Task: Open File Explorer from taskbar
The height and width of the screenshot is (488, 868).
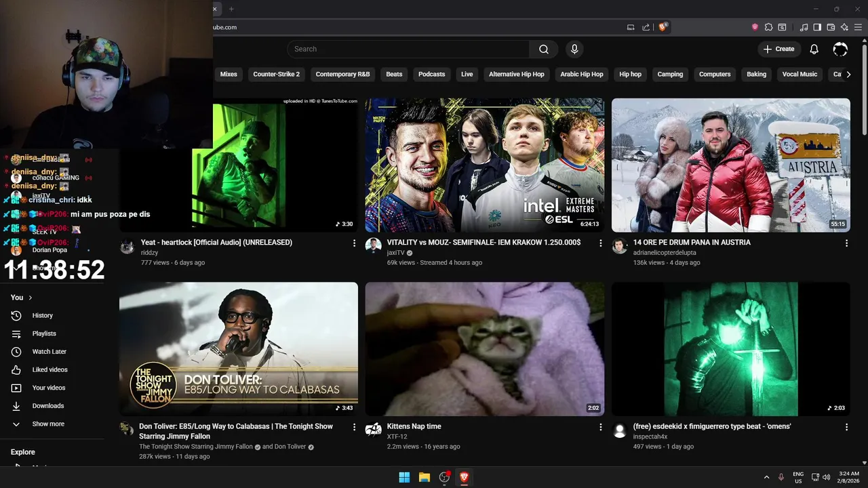Action: coord(425,477)
